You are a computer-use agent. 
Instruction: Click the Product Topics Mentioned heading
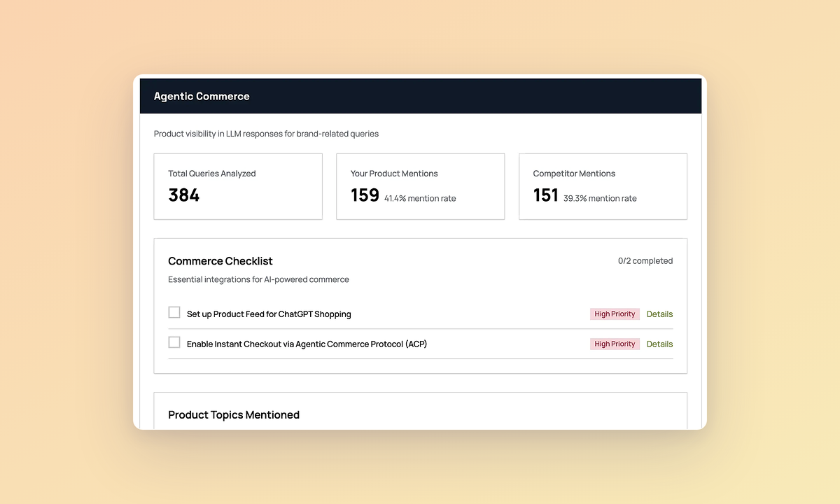[234, 415]
